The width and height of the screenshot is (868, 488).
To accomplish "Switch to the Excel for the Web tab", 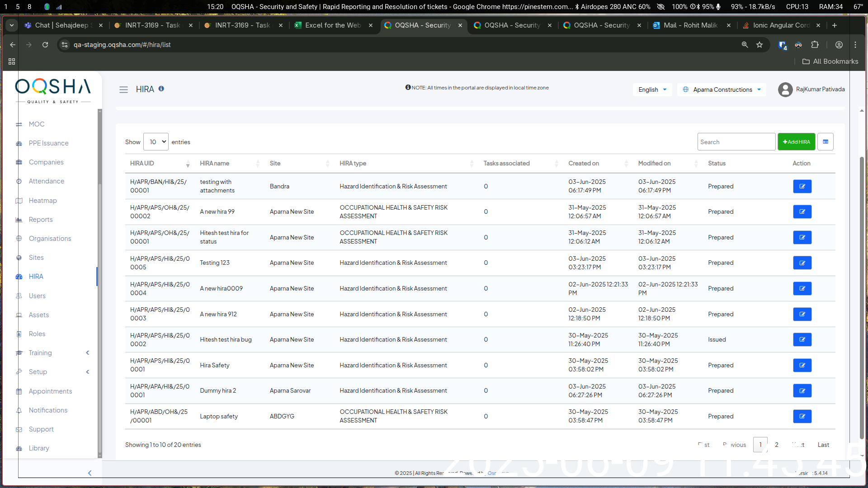I will (x=333, y=25).
